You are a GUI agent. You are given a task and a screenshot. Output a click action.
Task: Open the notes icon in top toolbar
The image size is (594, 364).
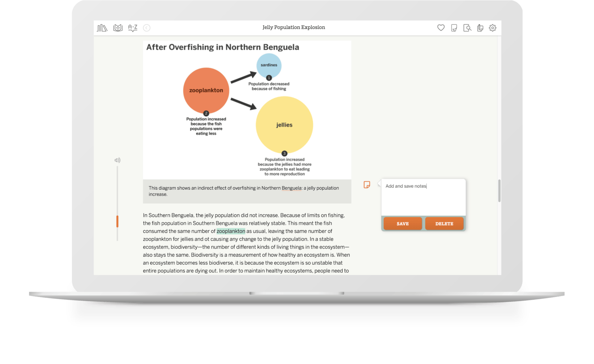(454, 28)
